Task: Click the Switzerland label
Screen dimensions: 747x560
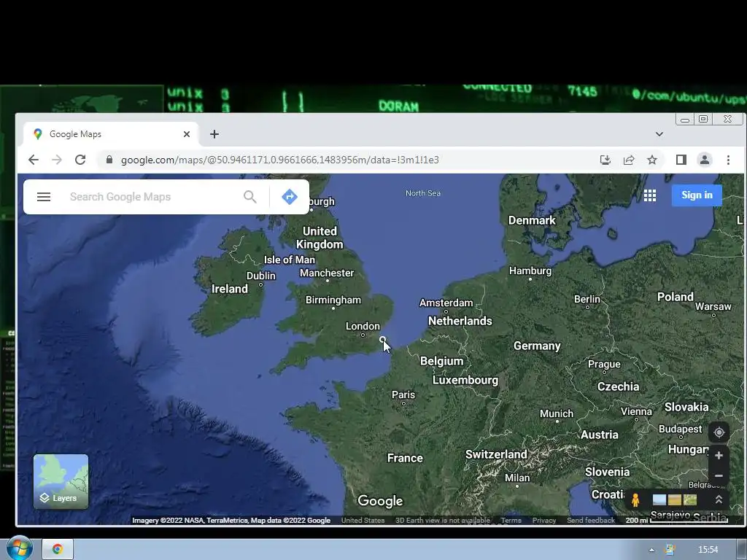Action: pyautogui.click(x=496, y=454)
